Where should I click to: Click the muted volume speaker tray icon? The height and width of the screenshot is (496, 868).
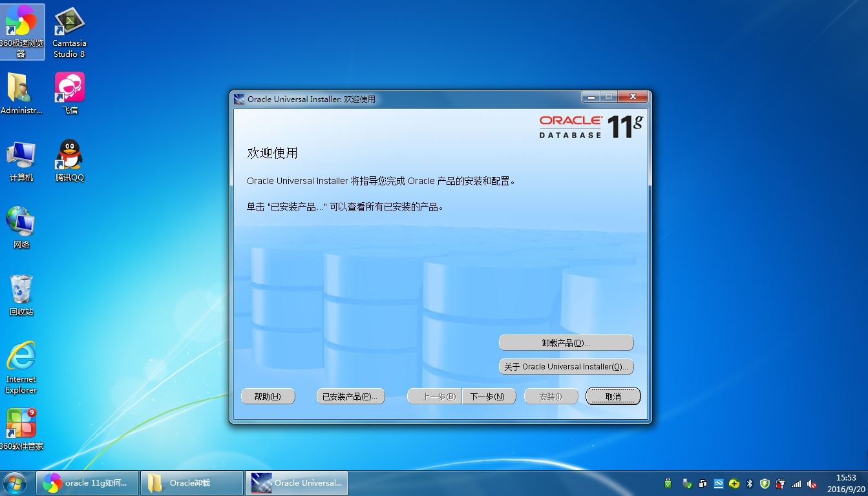812,484
